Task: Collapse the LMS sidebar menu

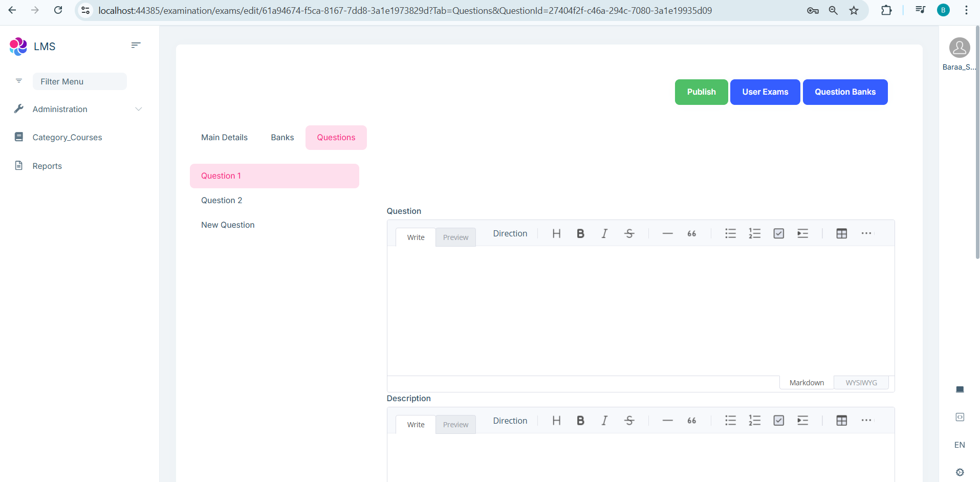Action: (x=136, y=46)
